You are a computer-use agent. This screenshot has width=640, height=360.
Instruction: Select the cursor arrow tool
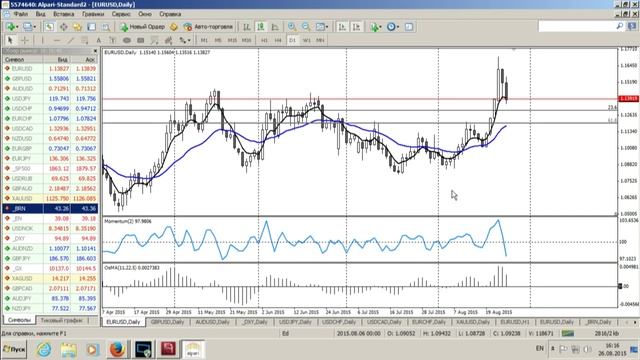(x=10, y=40)
